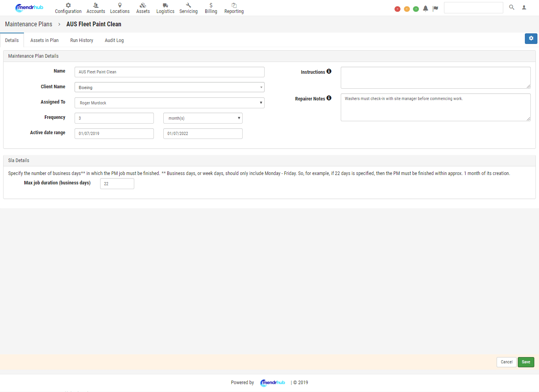Go back via the Maintenance Plans breadcrumb
This screenshot has width=539, height=392.
tap(28, 24)
